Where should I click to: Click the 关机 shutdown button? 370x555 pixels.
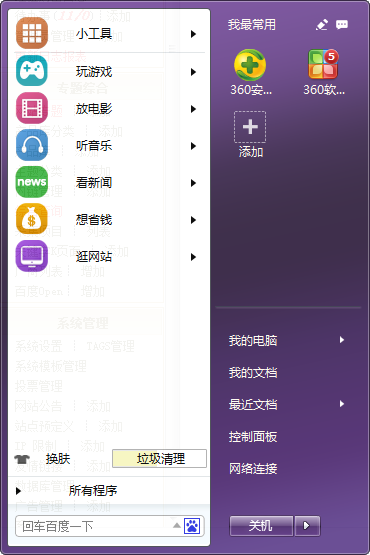[x=261, y=526]
